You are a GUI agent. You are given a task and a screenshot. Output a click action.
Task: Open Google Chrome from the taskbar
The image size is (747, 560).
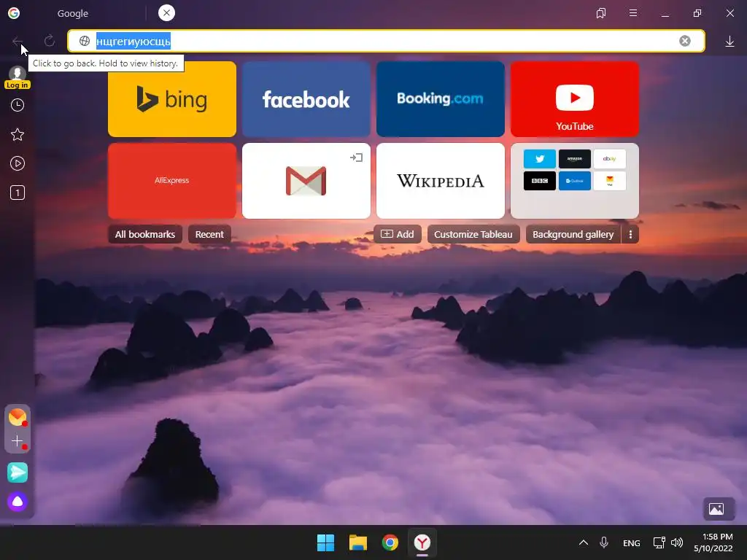pos(390,542)
